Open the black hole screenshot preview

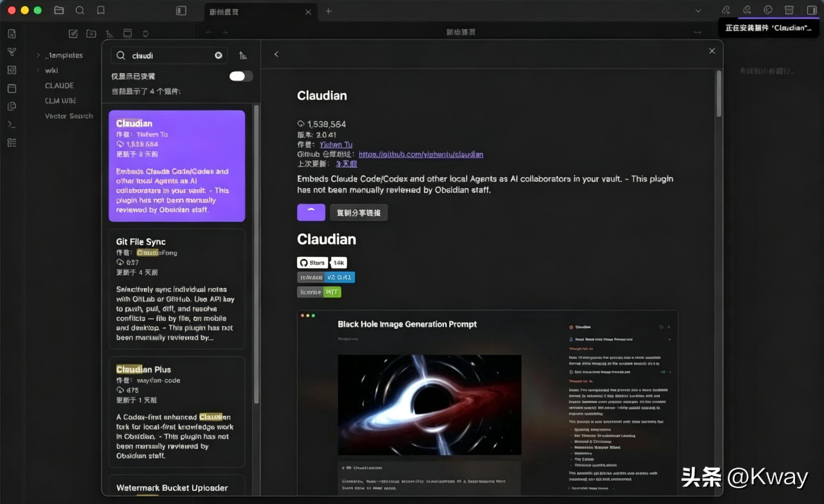(x=487, y=403)
